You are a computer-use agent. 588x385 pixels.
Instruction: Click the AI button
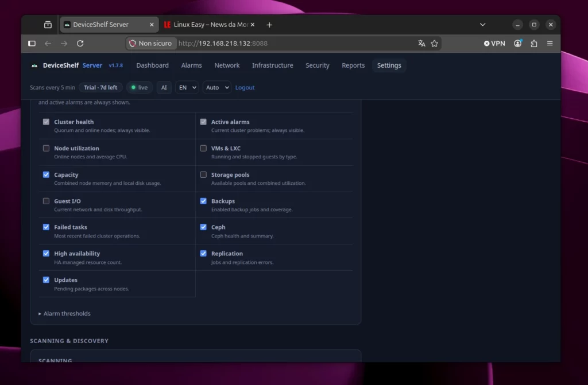[x=164, y=87]
